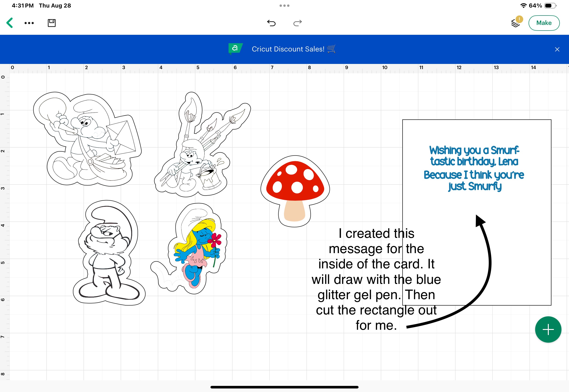Dismiss the Cricut Discount Sales banner
Screen dimensions: 569x392
coord(557,49)
